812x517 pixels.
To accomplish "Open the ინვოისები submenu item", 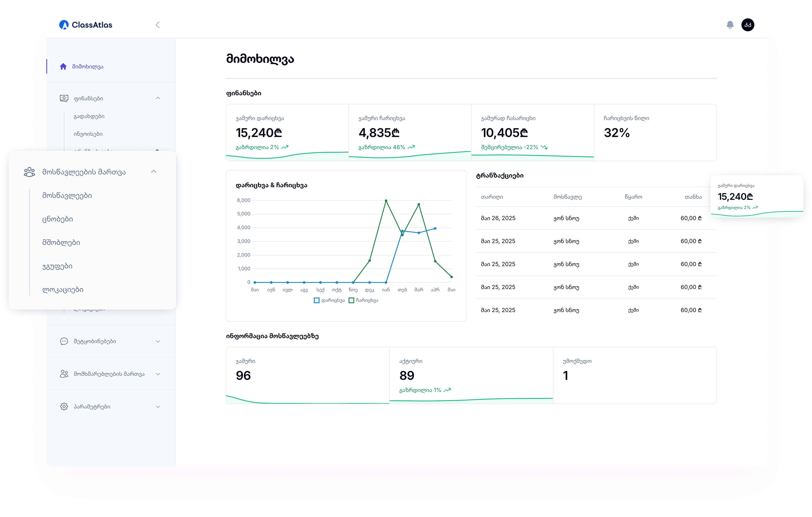I will tap(88, 134).
